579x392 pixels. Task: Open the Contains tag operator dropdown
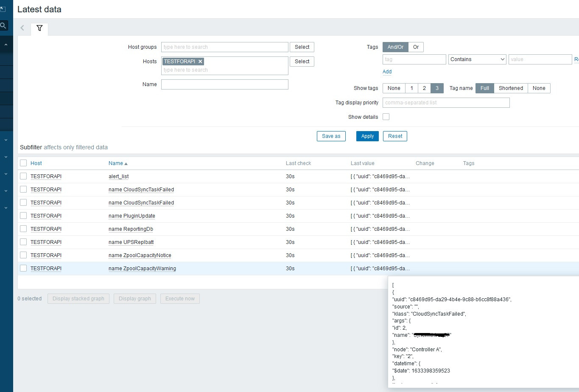(x=477, y=59)
